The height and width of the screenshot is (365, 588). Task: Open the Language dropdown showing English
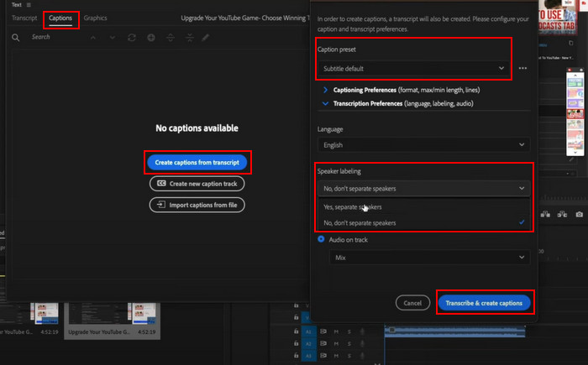423,144
